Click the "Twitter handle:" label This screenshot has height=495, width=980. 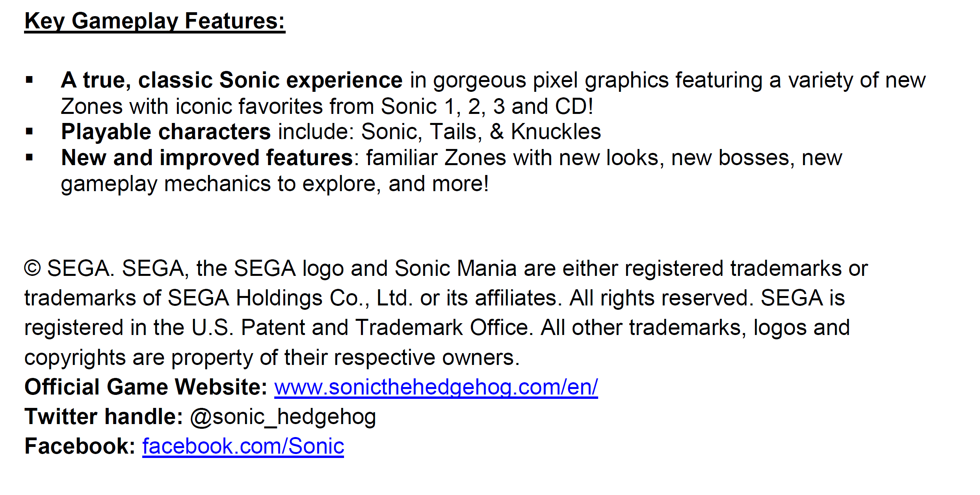coord(104,417)
